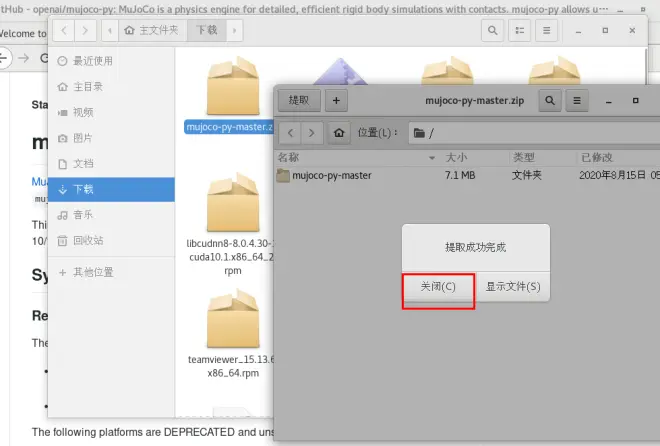Sort archive list by 已修改 column
Viewport: 660px width, 446px height.
(x=617, y=157)
